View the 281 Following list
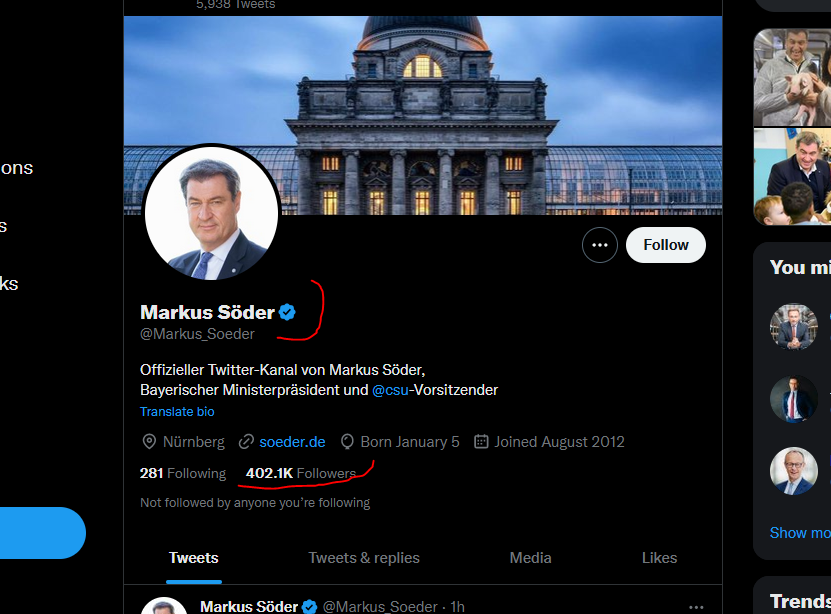This screenshot has height=614, width=831. coord(183,473)
